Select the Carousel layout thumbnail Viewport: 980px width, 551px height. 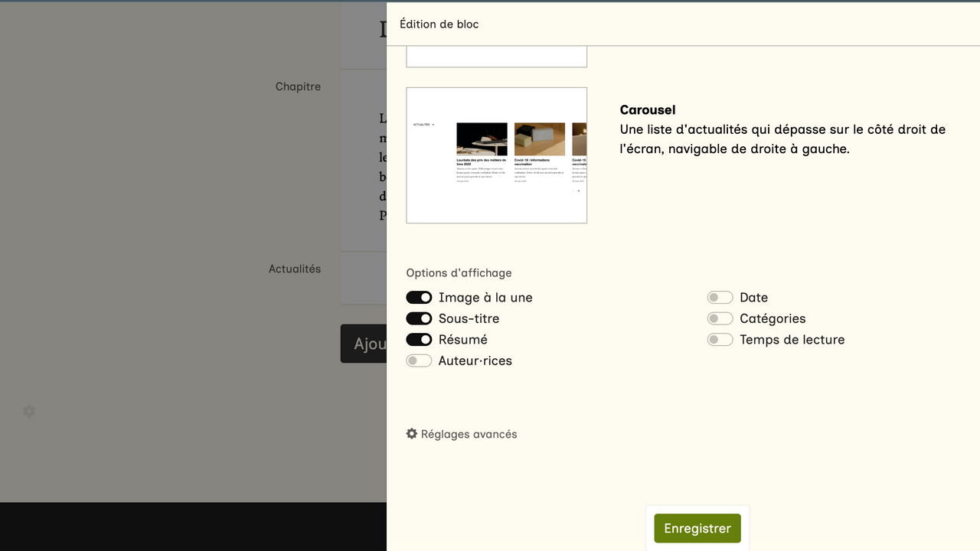pos(496,155)
